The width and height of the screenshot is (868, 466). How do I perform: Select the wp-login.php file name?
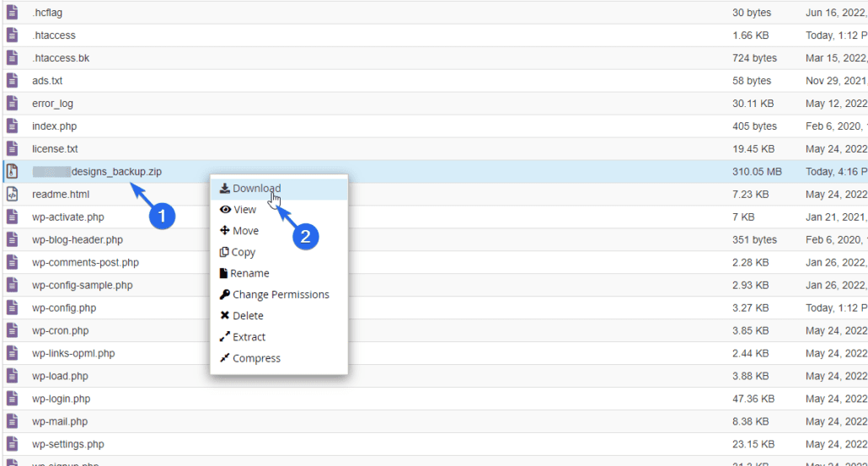click(x=61, y=399)
